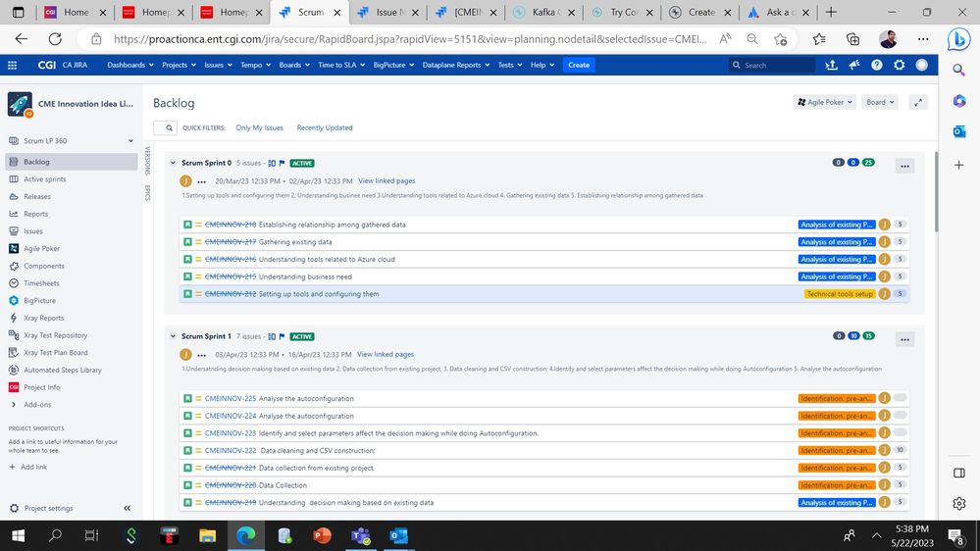This screenshot has width=980, height=551.
Task: Click the browser address bar
Action: coord(409,39)
